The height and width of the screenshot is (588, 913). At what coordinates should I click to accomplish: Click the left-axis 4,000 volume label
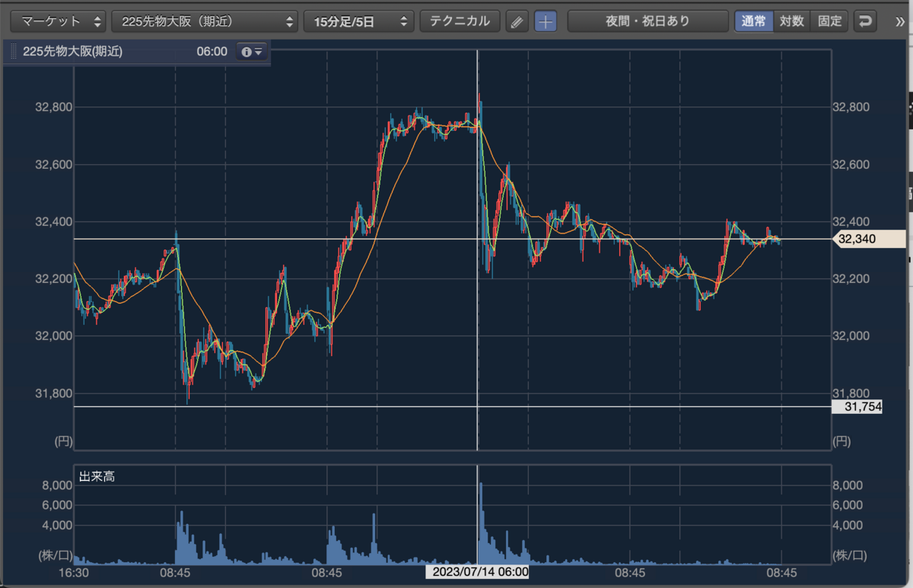point(56,525)
